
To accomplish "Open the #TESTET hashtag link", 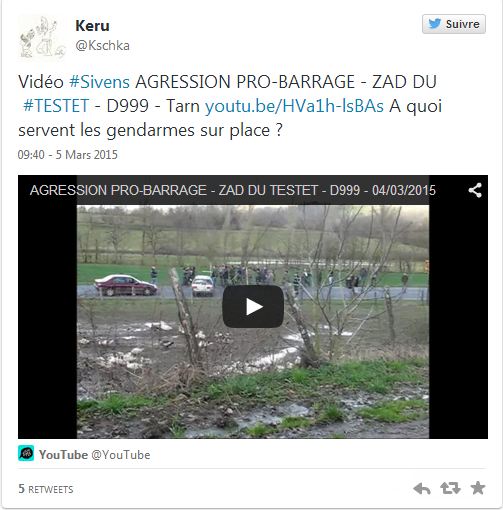I will pyautogui.click(x=56, y=106).
